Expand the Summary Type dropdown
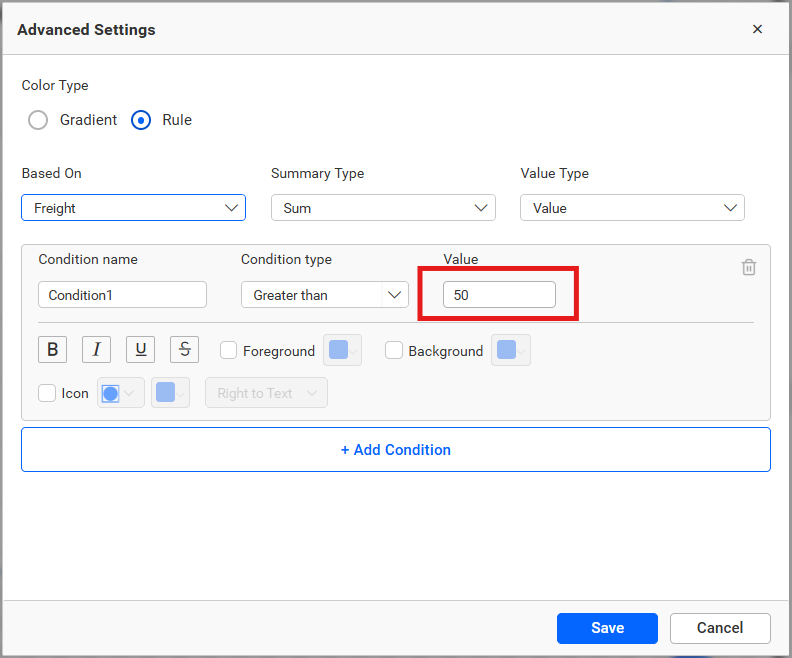Screen dimensions: 792x658 tap(383, 208)
